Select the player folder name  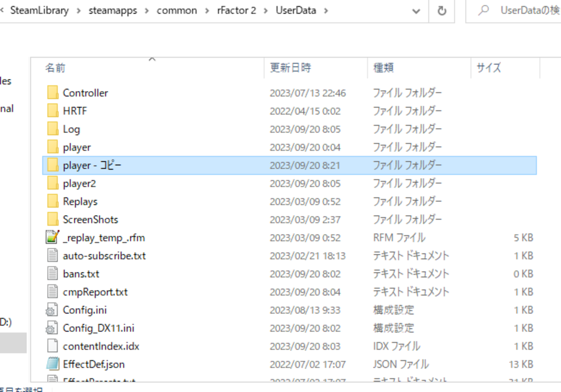(x=77, y=147)
